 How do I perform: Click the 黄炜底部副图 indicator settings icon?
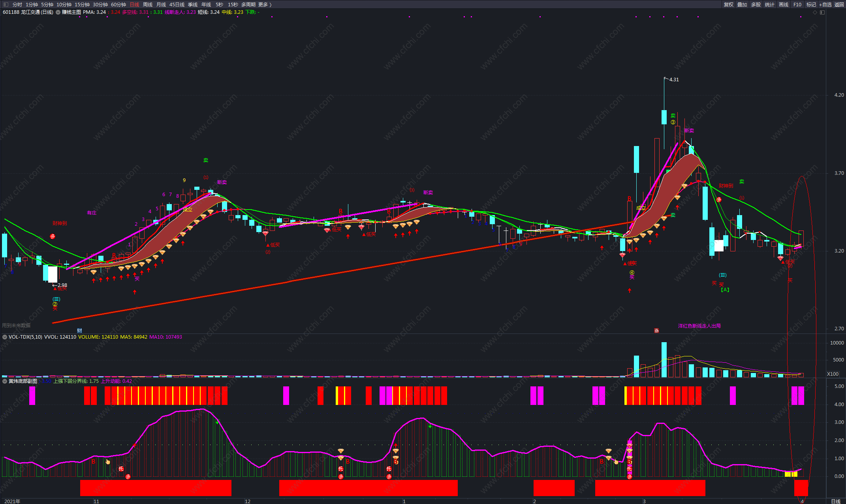pos(5,381)
